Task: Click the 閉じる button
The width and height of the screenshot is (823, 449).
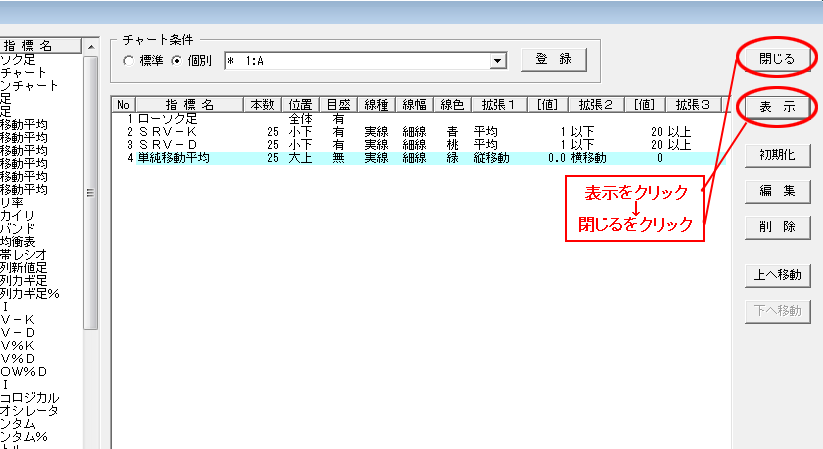Action: point(777,59)
